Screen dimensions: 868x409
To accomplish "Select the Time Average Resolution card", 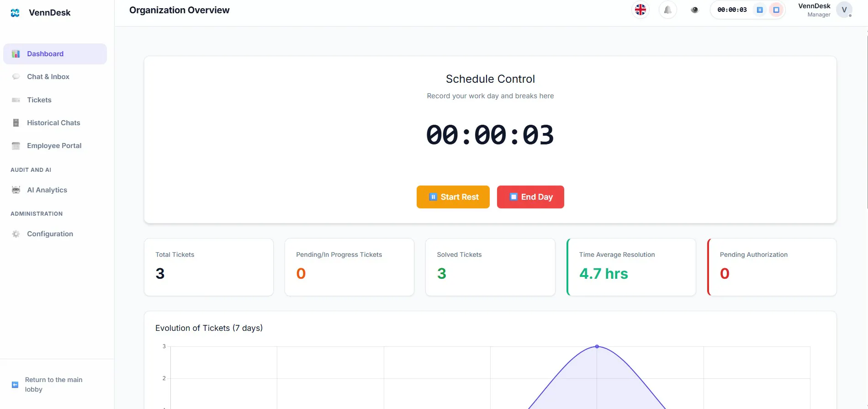I will click(x=631, y=267).
